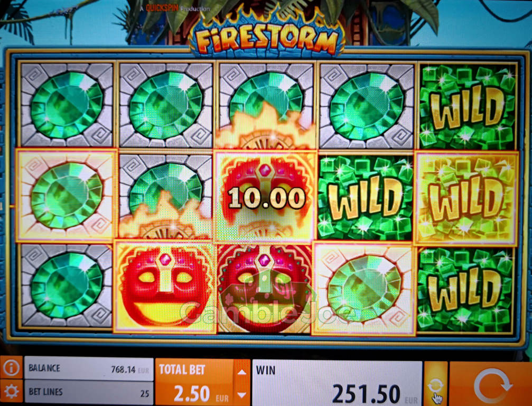Click the Total Bet 2.50 panel

click(195, 383)
